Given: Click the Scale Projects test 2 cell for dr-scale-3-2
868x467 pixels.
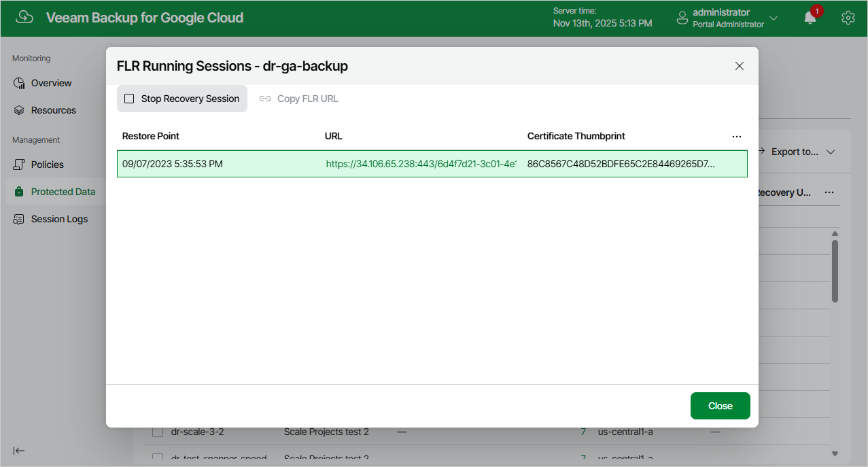Looking at the screenshot, I should pyautogui.click(x=326, y=432).
